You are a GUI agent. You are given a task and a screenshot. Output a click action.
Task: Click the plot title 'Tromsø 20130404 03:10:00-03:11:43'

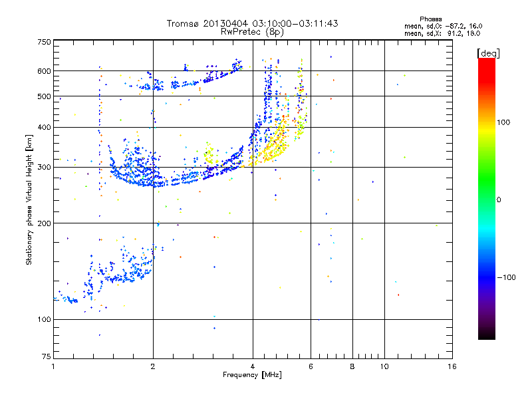point(252,23)
